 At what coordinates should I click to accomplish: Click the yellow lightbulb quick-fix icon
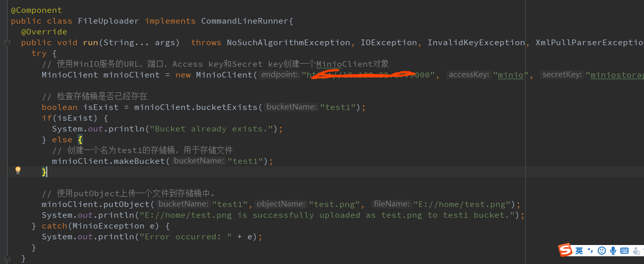(18, 170)
